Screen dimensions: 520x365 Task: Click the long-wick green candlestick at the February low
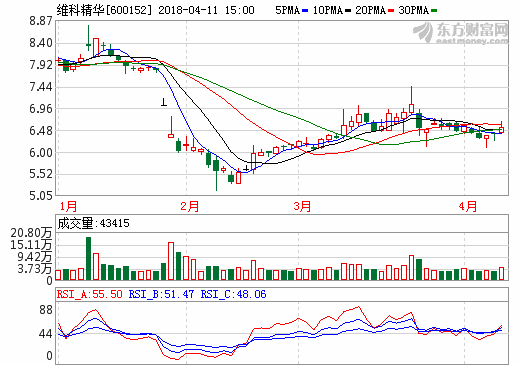[x=216, y=173]
